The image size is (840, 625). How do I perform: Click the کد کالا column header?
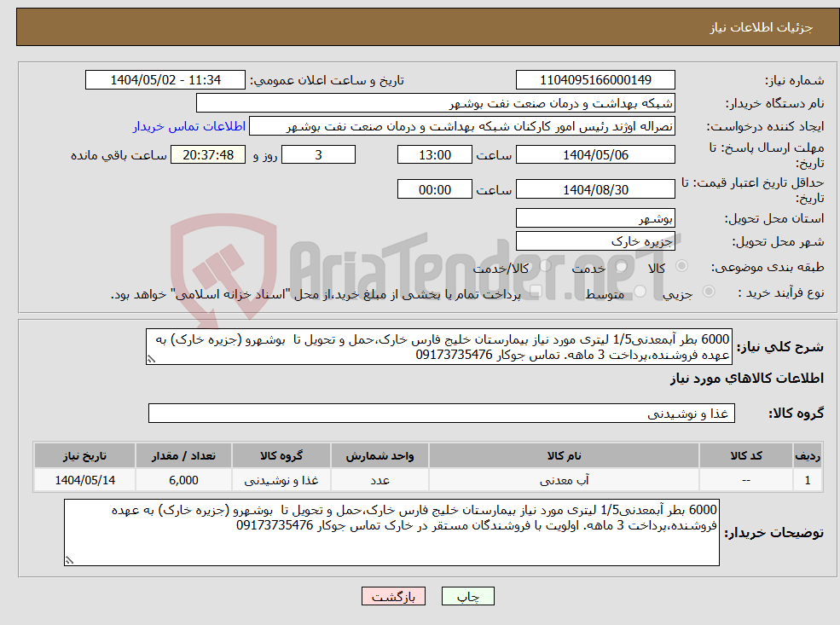(x=745, y=456)
